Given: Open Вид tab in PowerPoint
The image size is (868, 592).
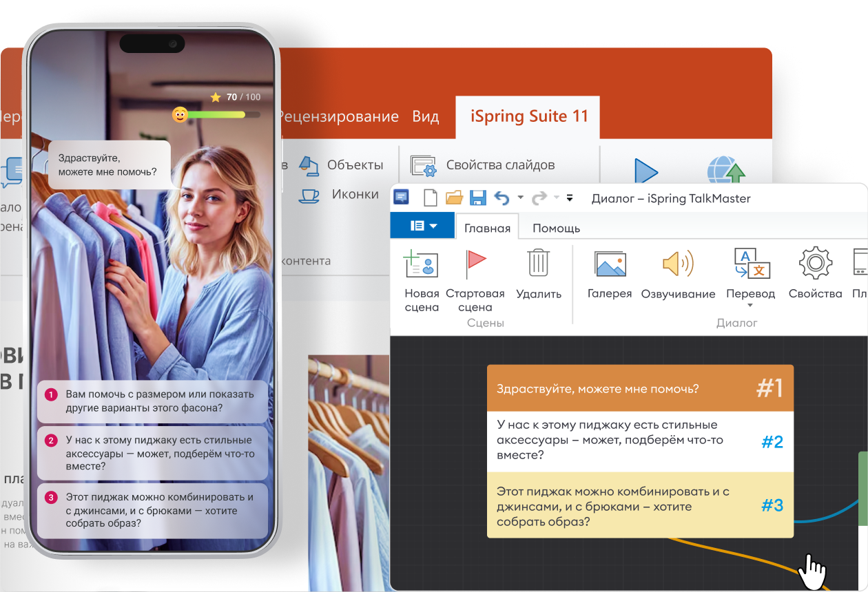Looking at the screenshot, I should (426, 116).
